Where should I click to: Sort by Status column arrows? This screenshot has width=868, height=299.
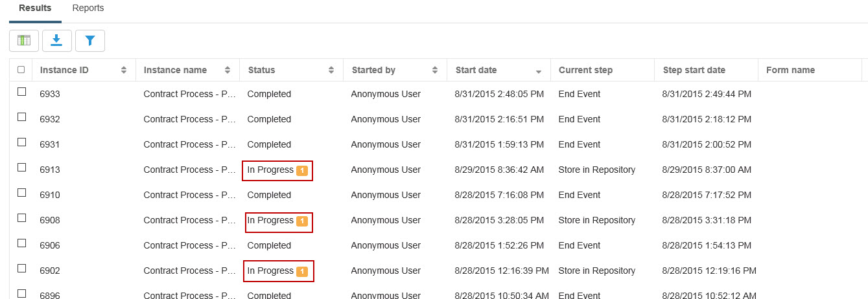click(x=331, y=70)
